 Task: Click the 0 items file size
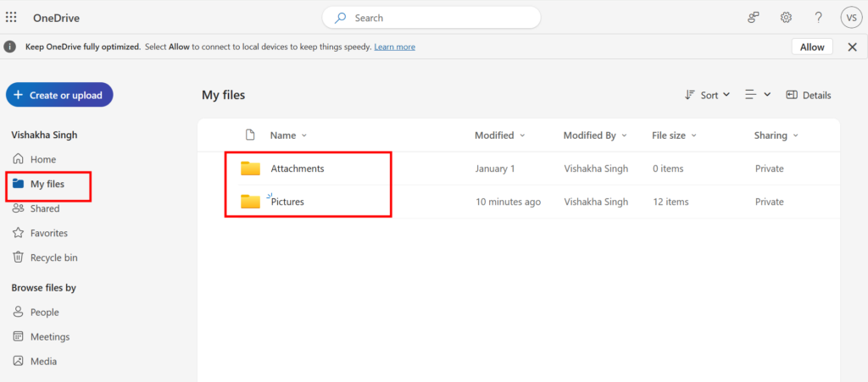click(x=668, y=169)
